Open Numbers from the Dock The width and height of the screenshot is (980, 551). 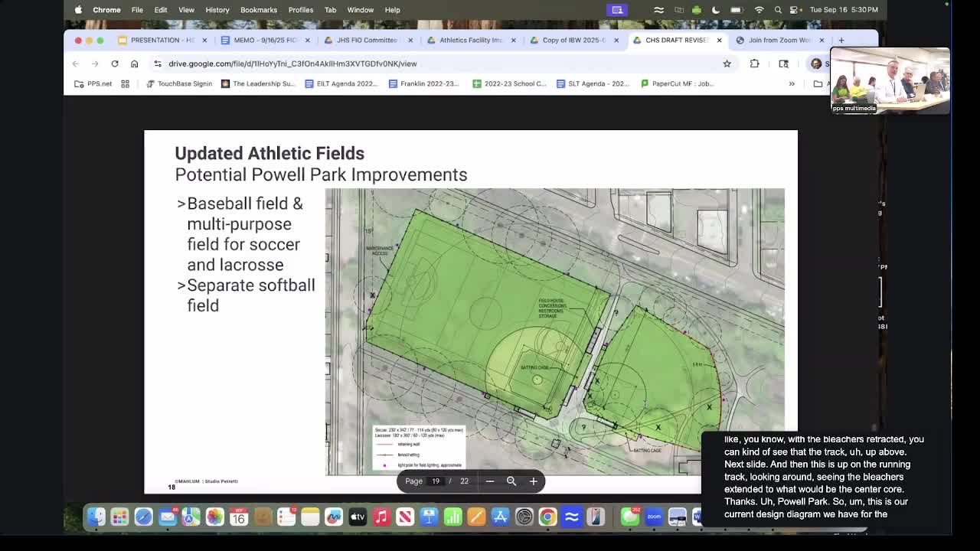pos(452,517)
